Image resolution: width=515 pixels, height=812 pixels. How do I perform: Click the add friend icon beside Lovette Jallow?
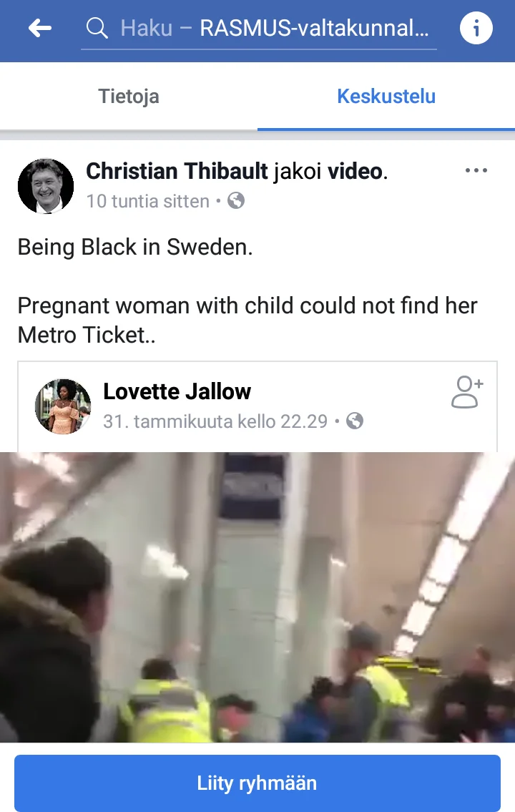467,392
